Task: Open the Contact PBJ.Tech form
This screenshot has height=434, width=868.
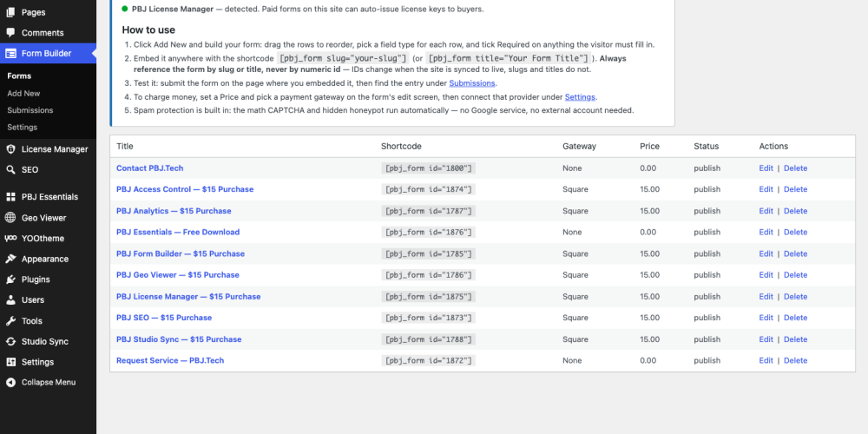Action: click(x=149, y=168)
